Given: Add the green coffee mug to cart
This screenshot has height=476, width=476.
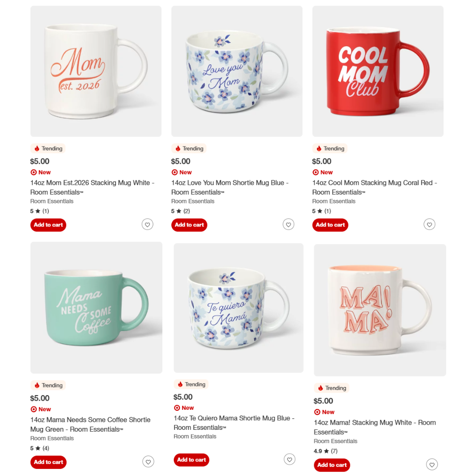Looking at the screenshot, I should [x=48, y=462].
